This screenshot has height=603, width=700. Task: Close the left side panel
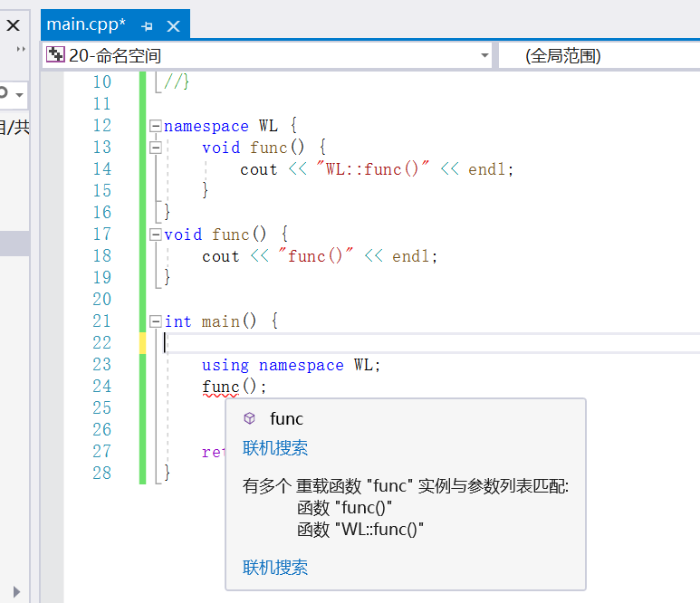14,25
